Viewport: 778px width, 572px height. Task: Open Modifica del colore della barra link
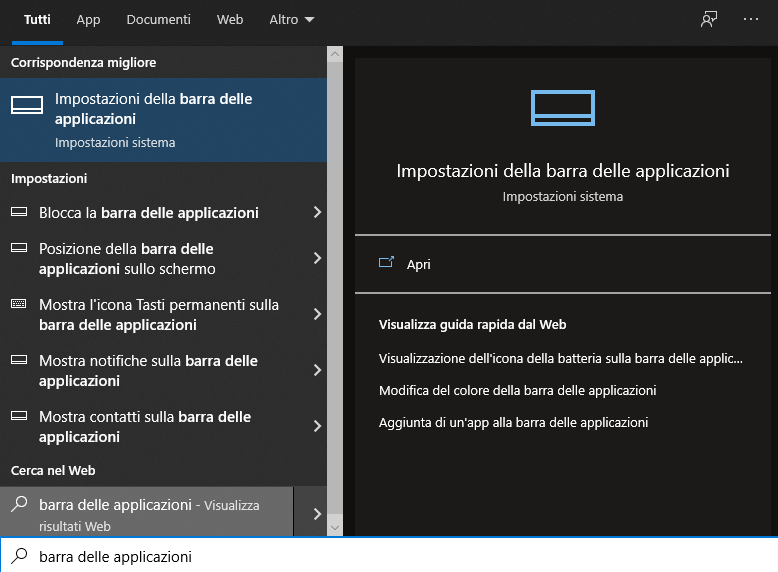[x=518, y=390]
